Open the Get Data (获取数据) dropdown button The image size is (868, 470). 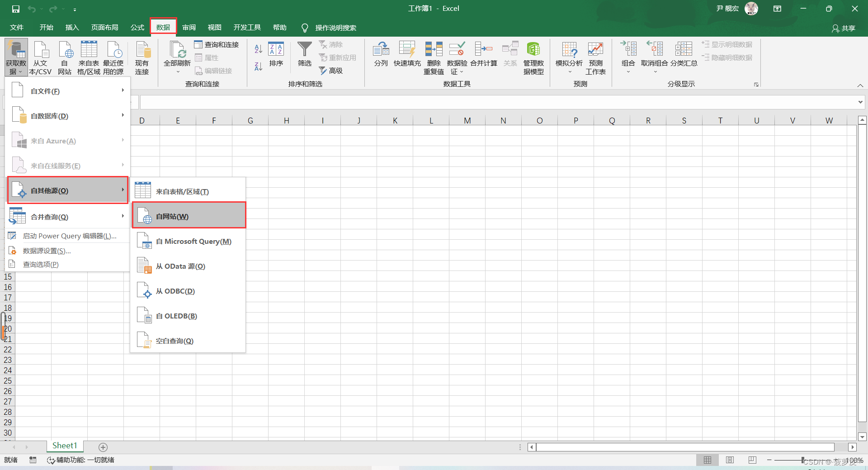tap(16, 57)
